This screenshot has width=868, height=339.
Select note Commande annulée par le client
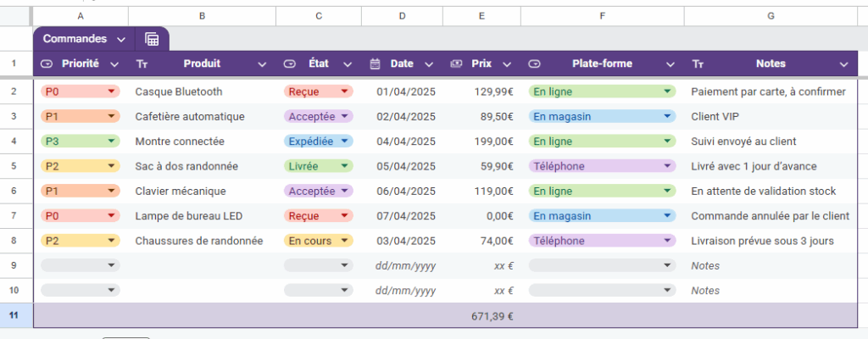[x=770, y=216]
